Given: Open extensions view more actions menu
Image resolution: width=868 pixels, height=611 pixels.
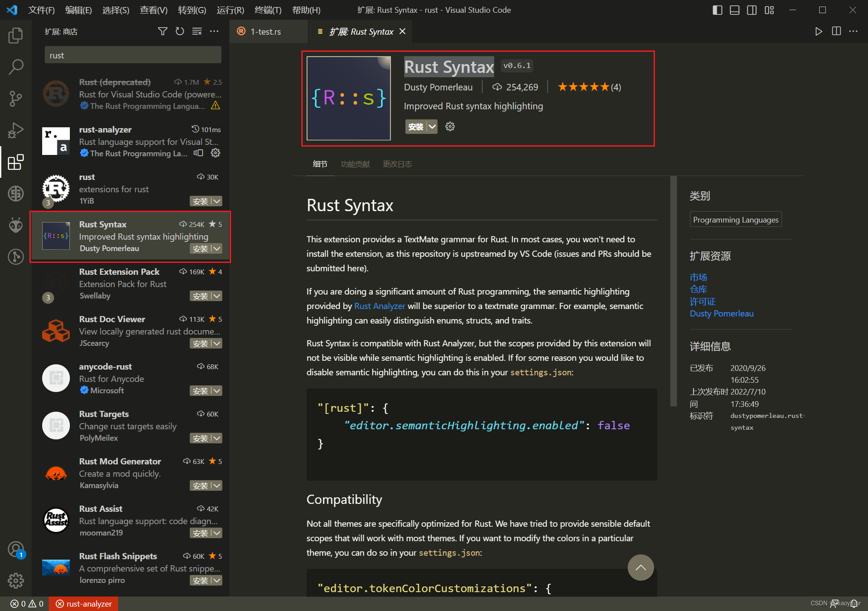Looking at the screenshot, I should pyautogui.click(x=214, y=31).
